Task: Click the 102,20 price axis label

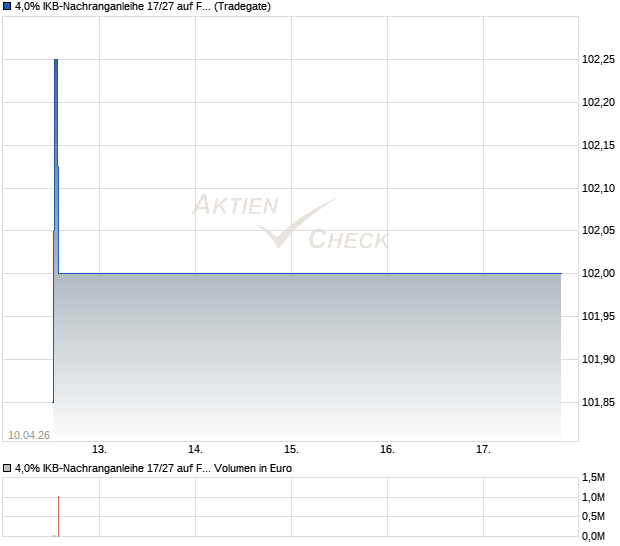Action: click(x=598, y=102)
